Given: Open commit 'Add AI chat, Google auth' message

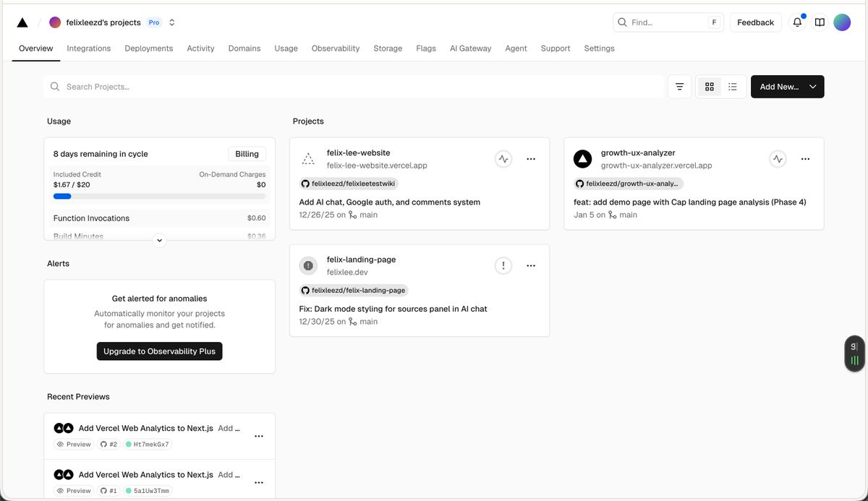Looking at the screenshot, I should (389, 202).
